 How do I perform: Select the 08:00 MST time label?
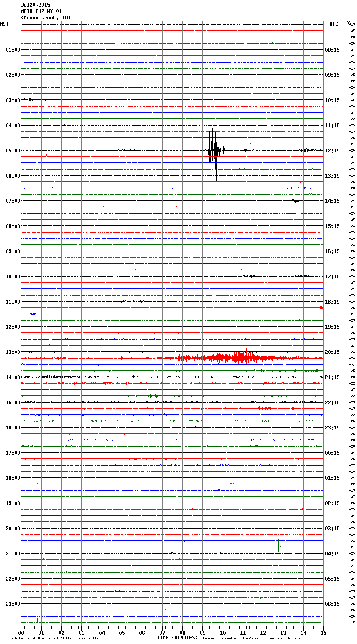click(13, 226)
